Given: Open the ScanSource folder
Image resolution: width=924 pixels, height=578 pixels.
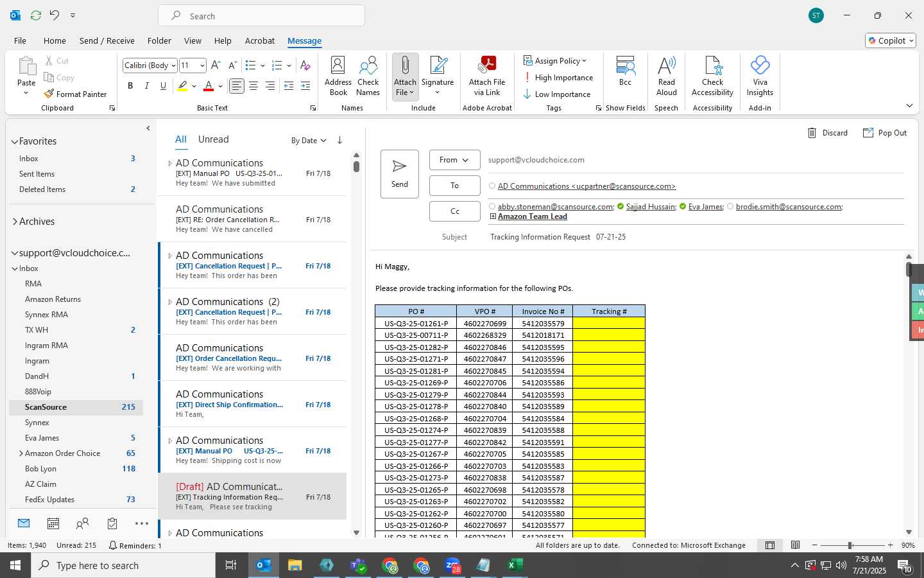Looking at the screenshot, I should (76, 407).
